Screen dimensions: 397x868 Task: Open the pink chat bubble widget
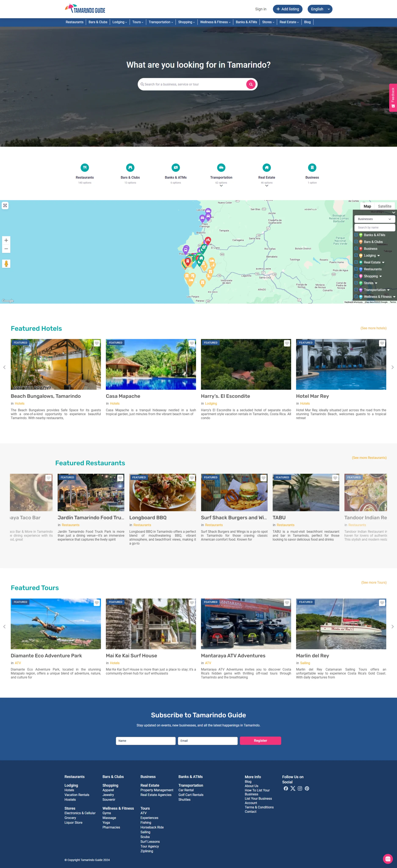click(x=387, y=858)
